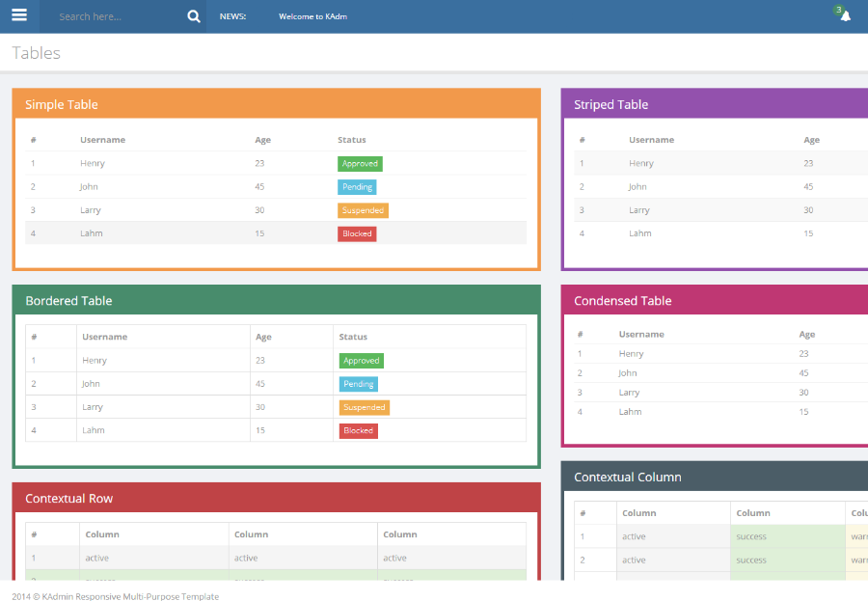The width and height of the screenshot is (868, 601).
Task: Click the search magnifier icon
Action: pyautogui.click(x=194, y=16)
